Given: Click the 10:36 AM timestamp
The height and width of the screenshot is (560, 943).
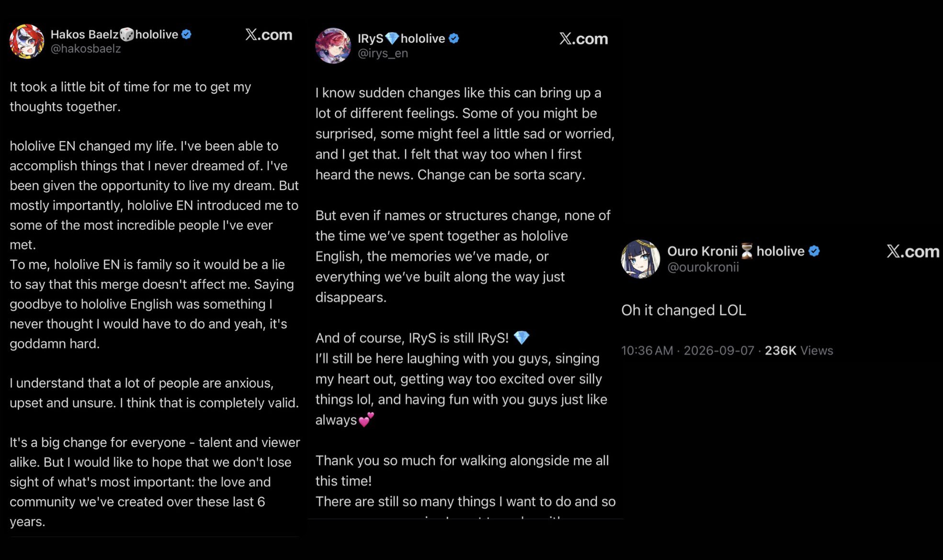Looking at the screenshot, I should pyautogui.click(x=647, y=351).
